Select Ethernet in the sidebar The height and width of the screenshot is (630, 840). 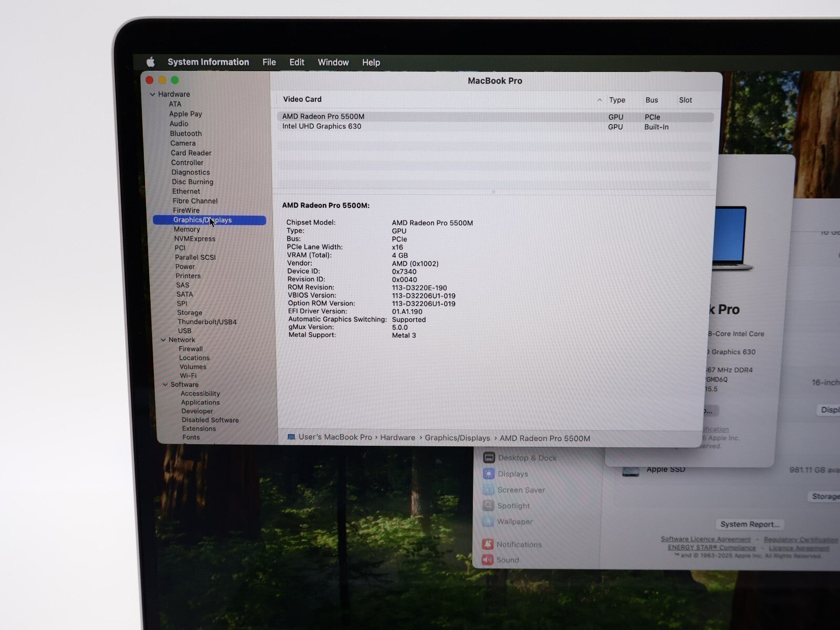coord(186,191)
